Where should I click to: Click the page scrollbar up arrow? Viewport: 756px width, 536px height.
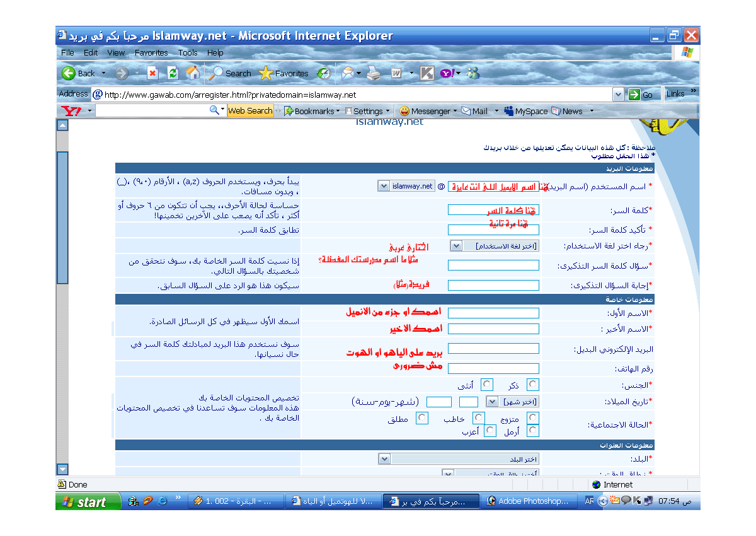62,125
